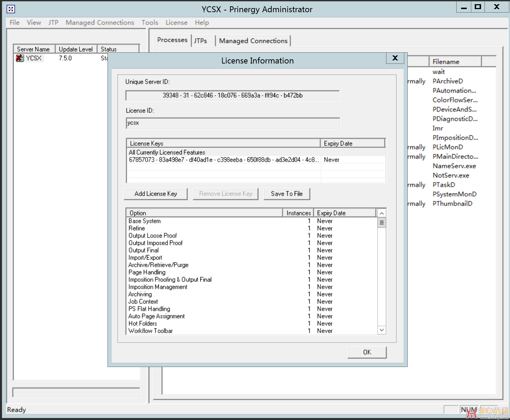Open the Help menu
Screen dimensions: 510x420
tap(202, 22)
